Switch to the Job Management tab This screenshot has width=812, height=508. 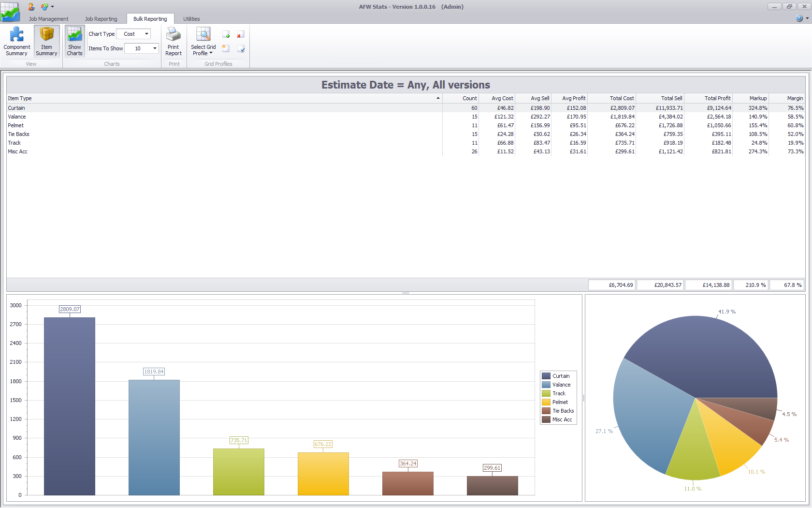tap(48, 19)
